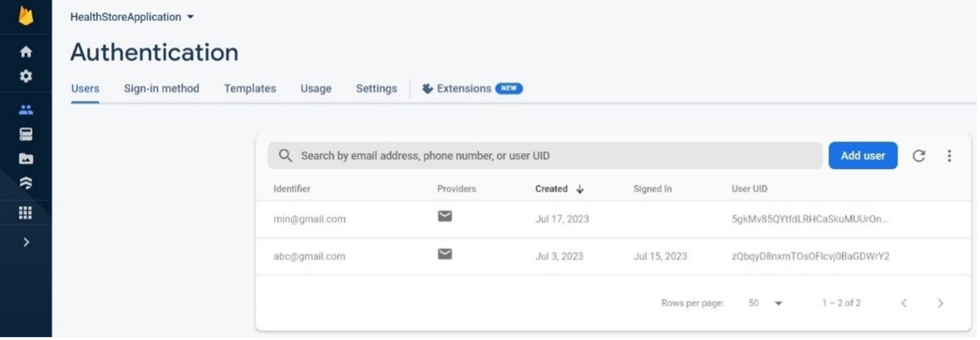
Task: Refresh the users list
Action: pos(918,156)
